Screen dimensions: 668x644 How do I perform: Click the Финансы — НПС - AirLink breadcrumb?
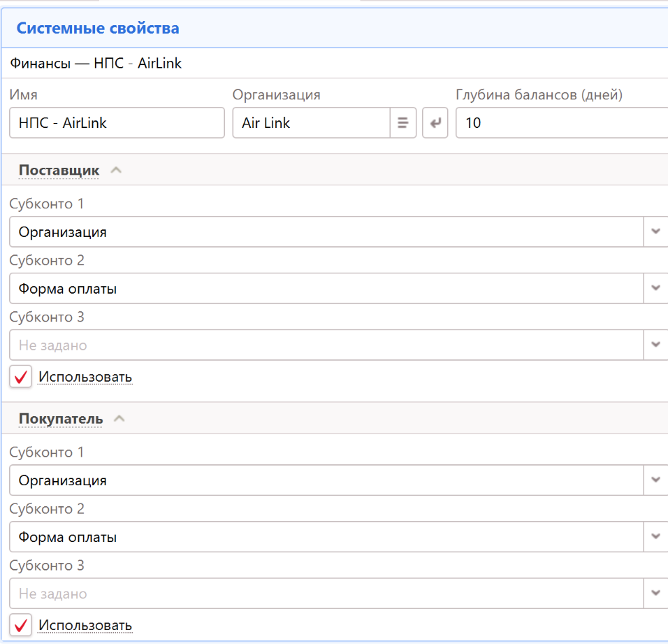tap(96, 64)
